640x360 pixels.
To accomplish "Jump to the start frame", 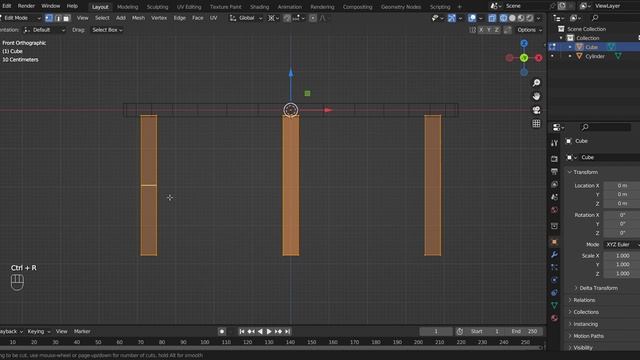I will point(242,331).
